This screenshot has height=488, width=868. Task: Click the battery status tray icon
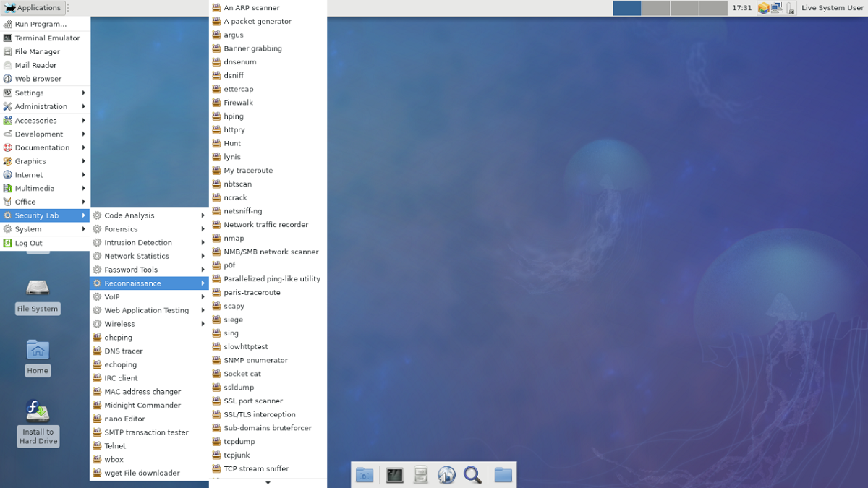click(x=790, y=8)
